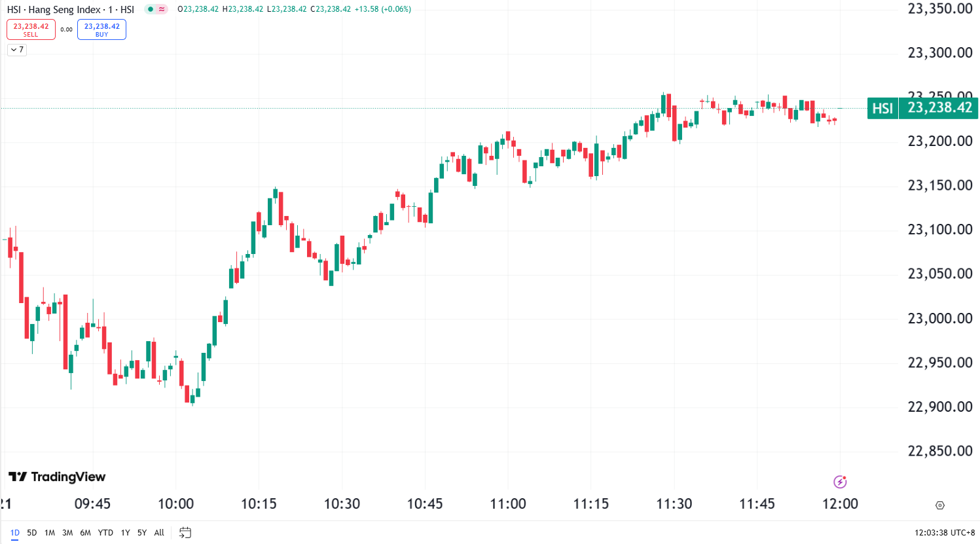
Task: Click the approximate price (≈) icon
Action: 161,9
